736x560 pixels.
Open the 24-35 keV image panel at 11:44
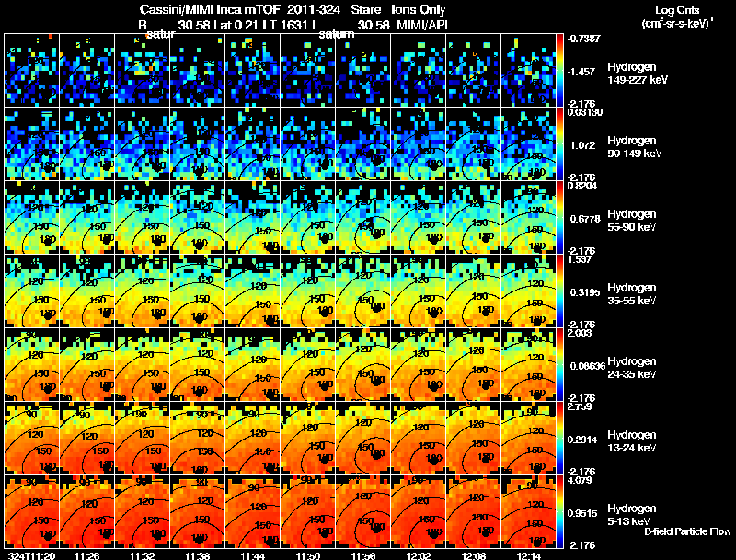pyautogui.click(x=252, y=365)
